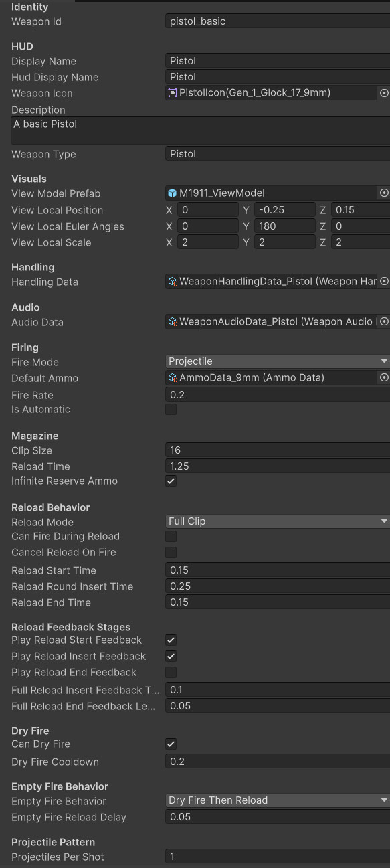Click the Clip Size label
Viewport: 390px width, 868px height.
point(31,450)
